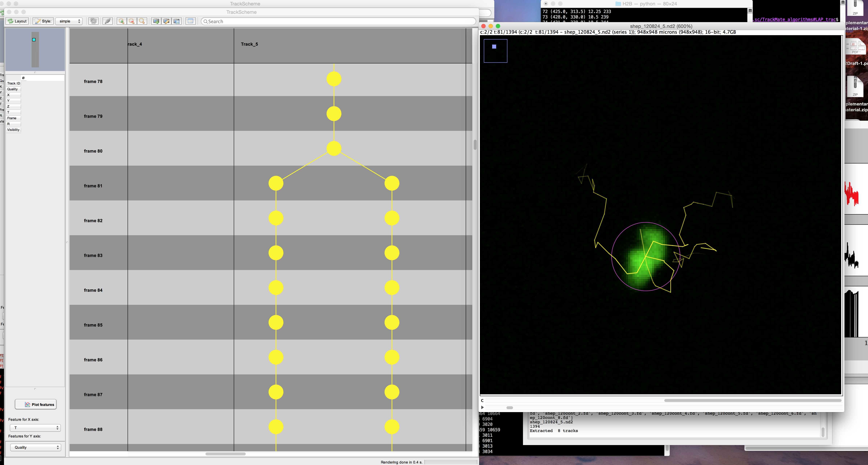Zoom out with the red-minus magnifier
Viewport: 868px width, 465px height.
(x=132, y=21)
